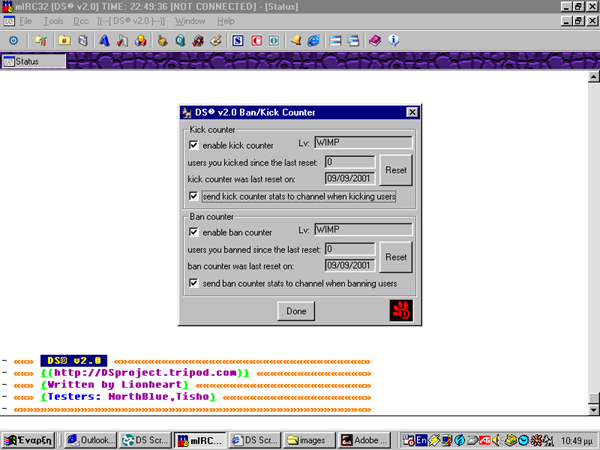Click users banned count field
Screen dimensions: 600x450
click(x=350, y=249)
